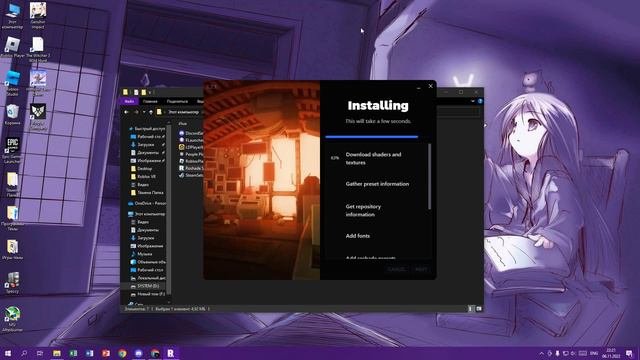Select the SteamSetup file in Explorer
Viewport: 640px width, 360px height.
tap(191, 175)
